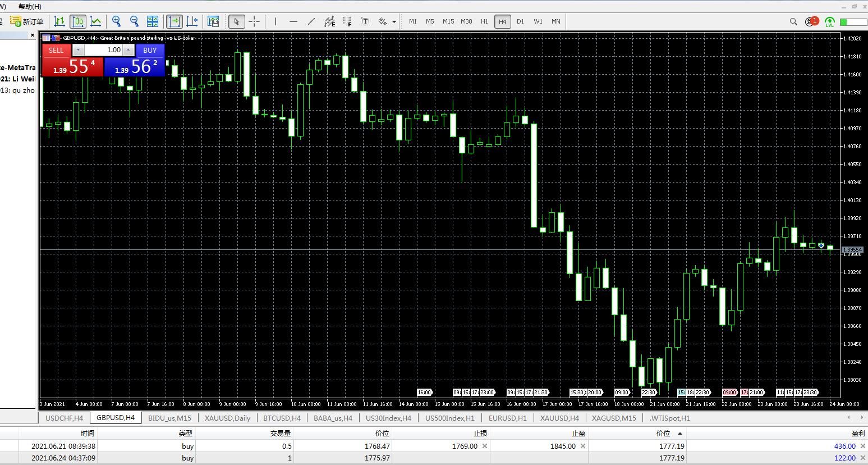Zoom in on the chart
Image resolution: width=868 pixels, height=465 pixels.
click(116, 21)
